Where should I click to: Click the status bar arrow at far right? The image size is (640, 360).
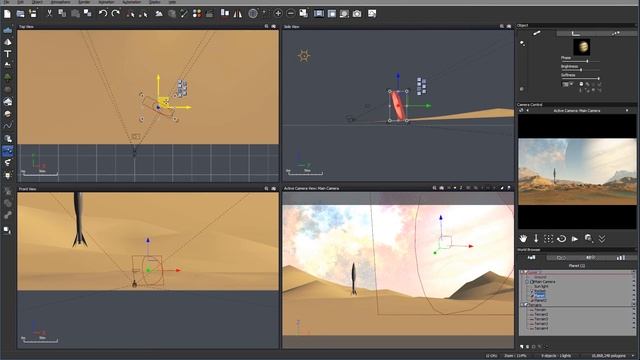coord(634,356)
